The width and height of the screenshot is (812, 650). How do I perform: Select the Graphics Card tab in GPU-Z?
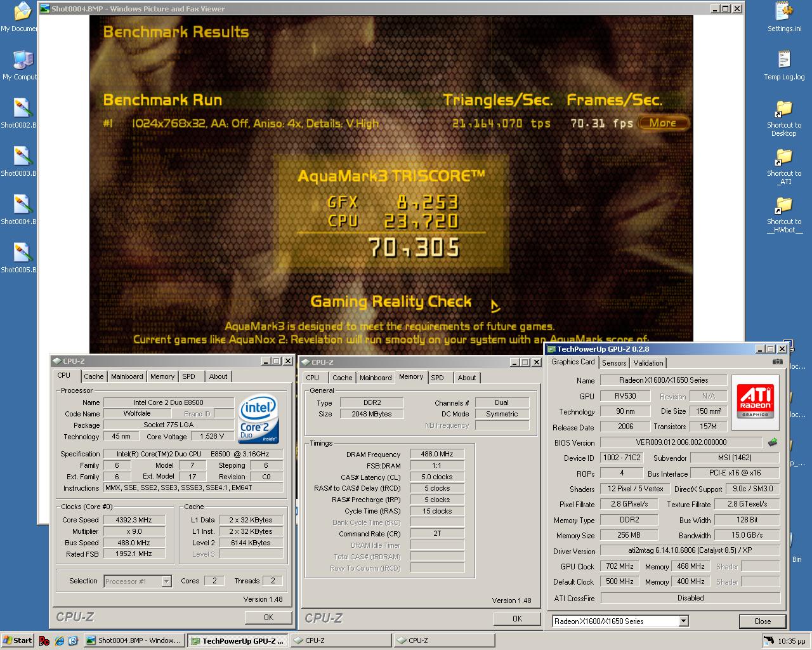pos(573,362)
